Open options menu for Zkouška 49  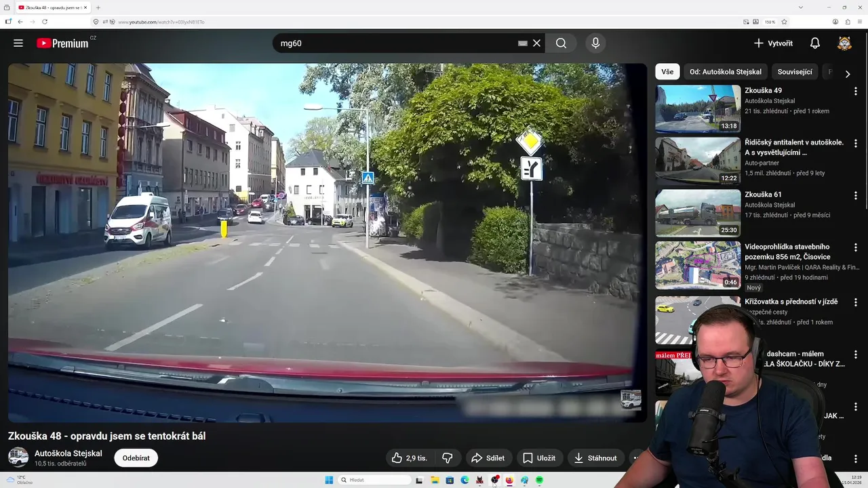coord(855,91)
